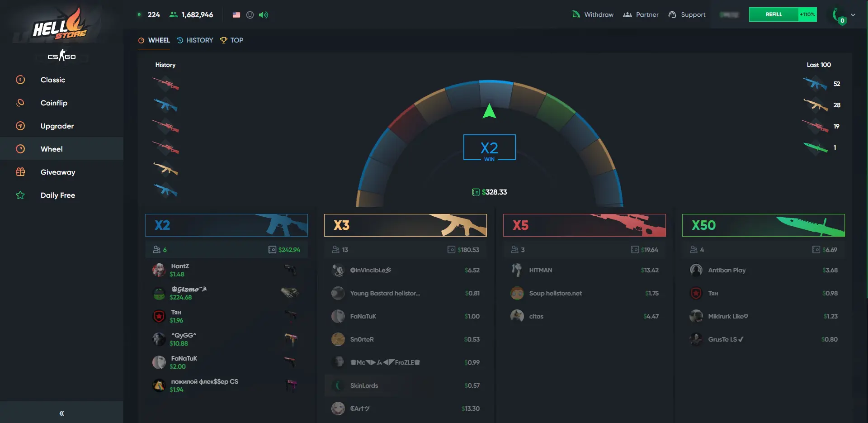The height and width of the screenshot is (423, 868).
Task: Click the Upgrader circular icon
Action: (20, 126)
